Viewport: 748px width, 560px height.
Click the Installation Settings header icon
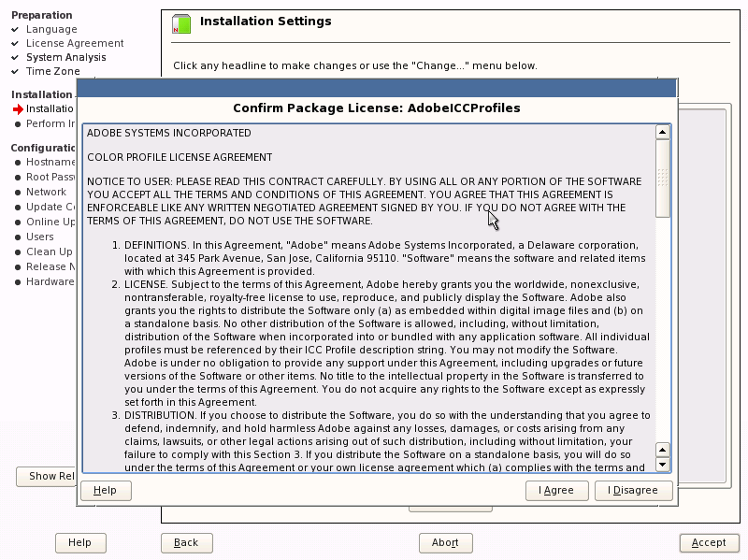(x=181, y=24)
